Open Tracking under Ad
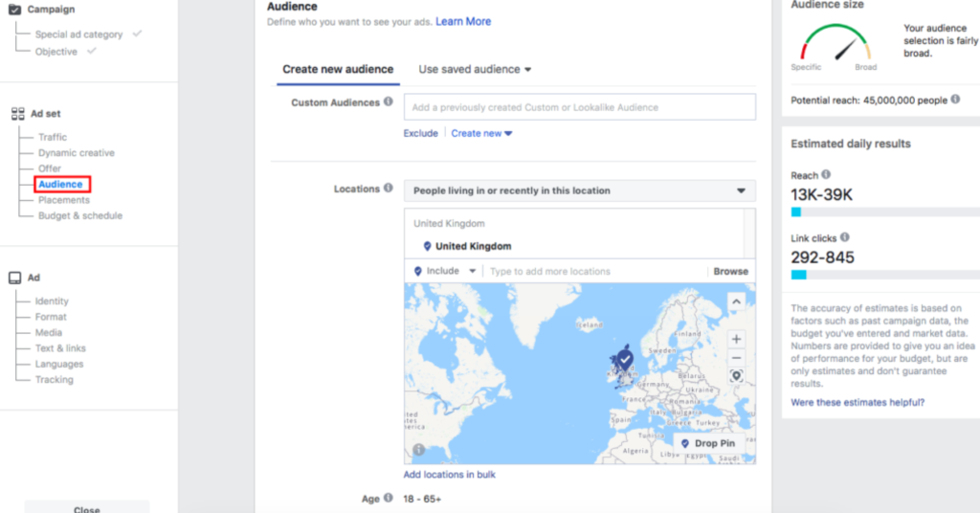Viewport: 980px width, 513px height. pos(54,379)
